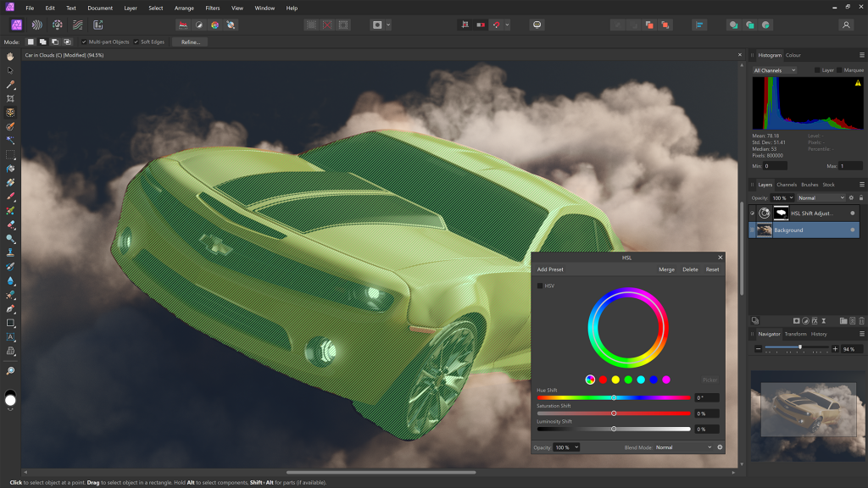Open the Assistant options via speech-bubble icon

pyautogui.click(x=537, y=25)
